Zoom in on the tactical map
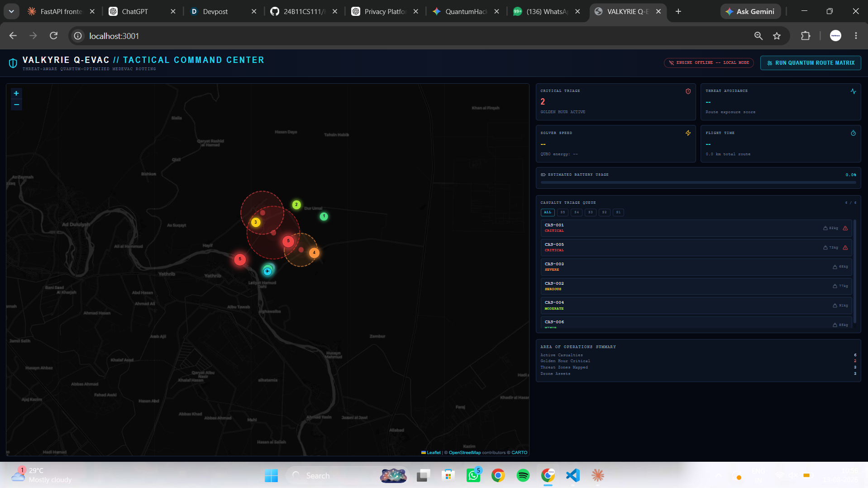 tap(16, 93)
